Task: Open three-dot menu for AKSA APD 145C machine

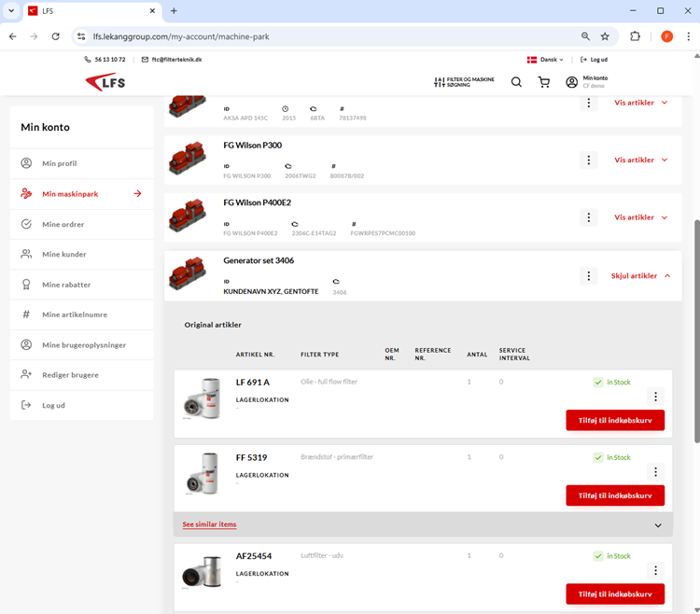Action: (x=588, y=103)
